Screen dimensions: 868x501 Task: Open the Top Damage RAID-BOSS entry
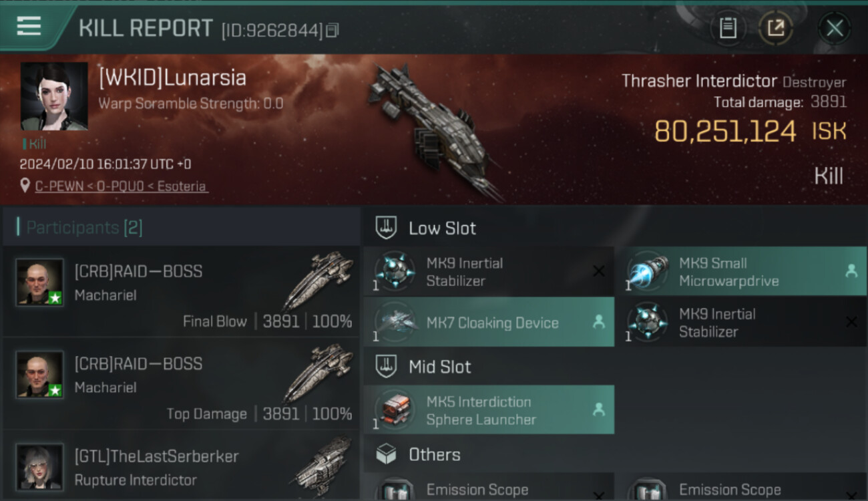point(180,383)
